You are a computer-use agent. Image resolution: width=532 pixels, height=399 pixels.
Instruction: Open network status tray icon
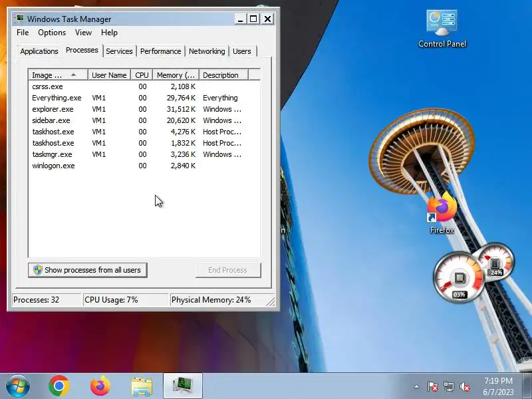pyautogui.click(x=448, y=386)
